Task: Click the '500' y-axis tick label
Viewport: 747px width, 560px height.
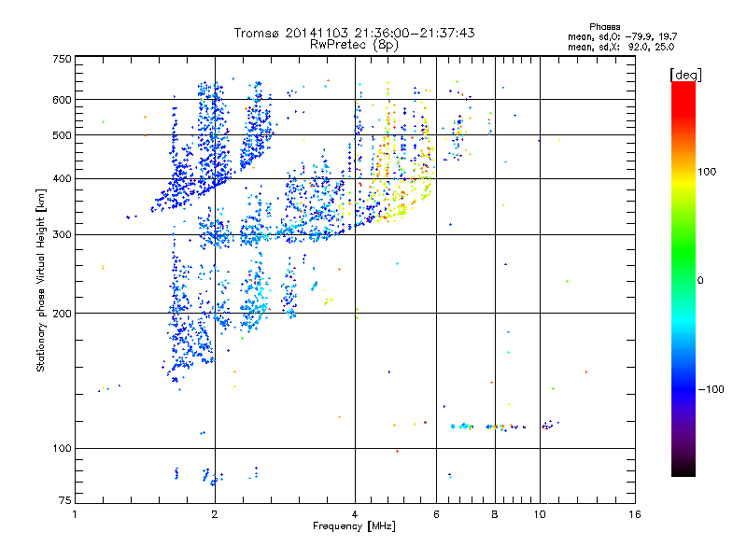Action: pos(62,135)
